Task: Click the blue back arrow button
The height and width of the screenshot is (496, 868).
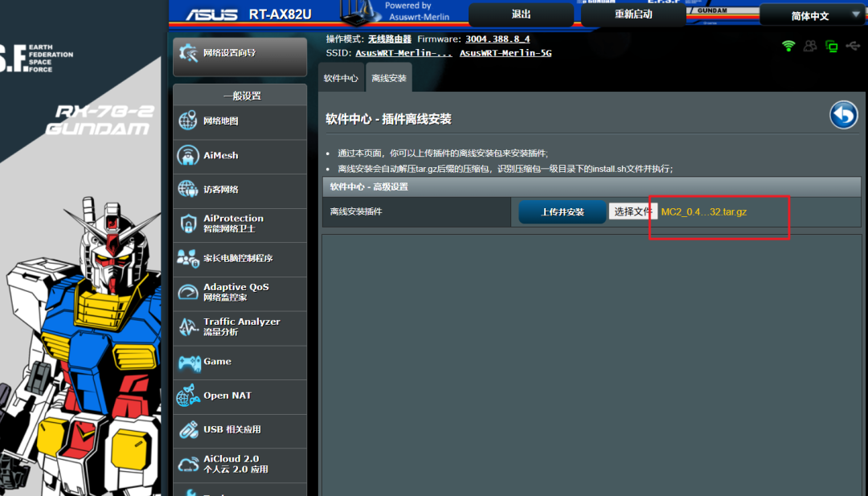Action: (x=844, y=115)
